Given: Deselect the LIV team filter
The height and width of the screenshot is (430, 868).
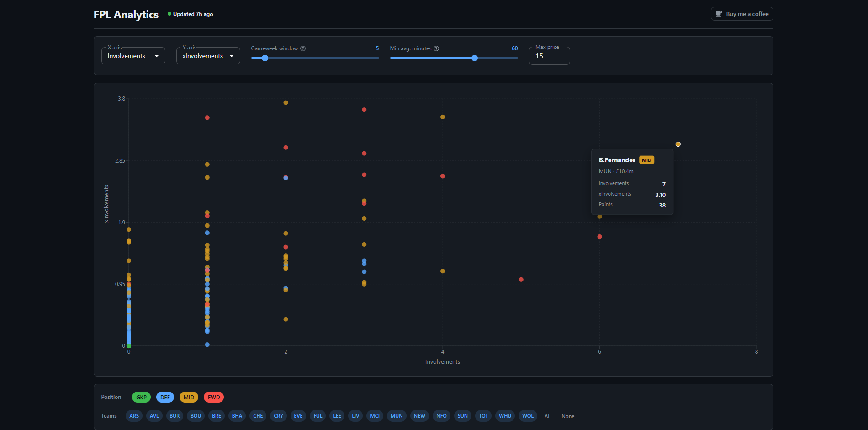Looking at the screenshot, I should pyautogui.click(x=355, y=416).
